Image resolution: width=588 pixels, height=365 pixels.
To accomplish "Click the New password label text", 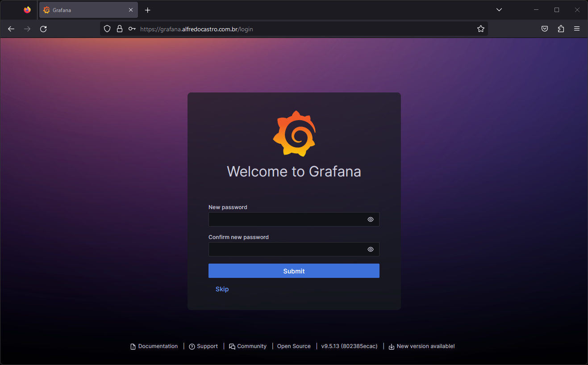I will (x=228, y=207).
